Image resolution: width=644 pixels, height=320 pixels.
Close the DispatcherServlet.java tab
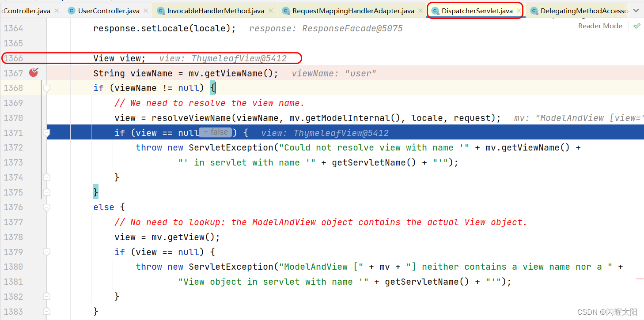point(519,11)
